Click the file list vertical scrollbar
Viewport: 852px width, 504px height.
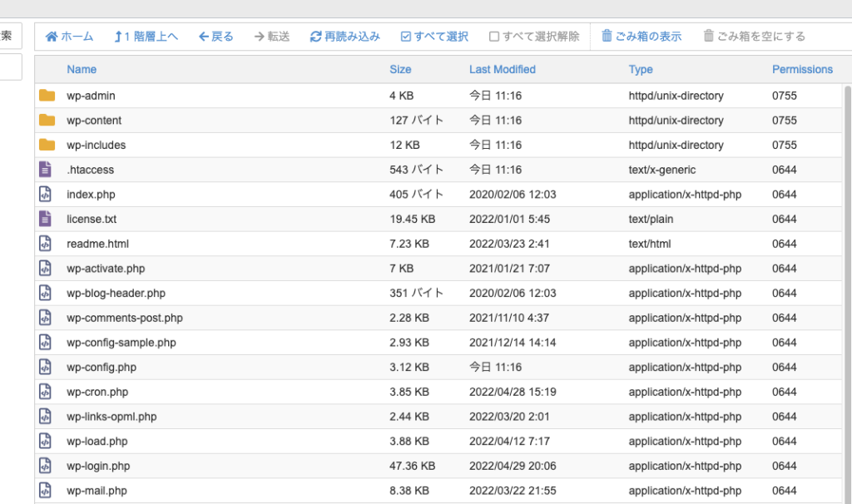coord(848,294)
